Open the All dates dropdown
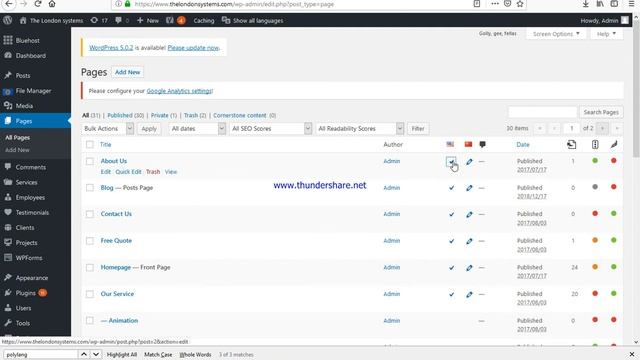Screen dimensions: 640x360 (x=197, y=129)
